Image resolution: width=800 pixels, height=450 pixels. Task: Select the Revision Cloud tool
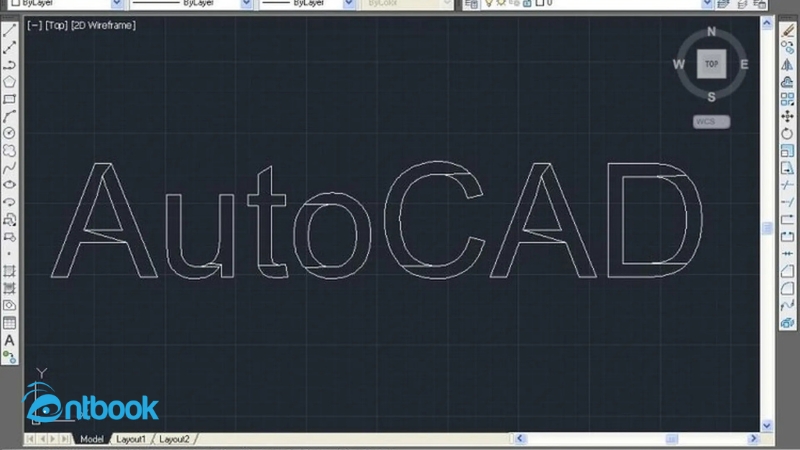click(x=9, y=151)
